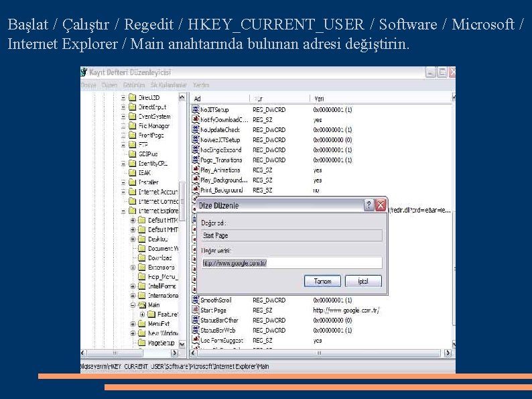Click the Play_Background... string icon
532x399 pixels.
pos(196,180)
